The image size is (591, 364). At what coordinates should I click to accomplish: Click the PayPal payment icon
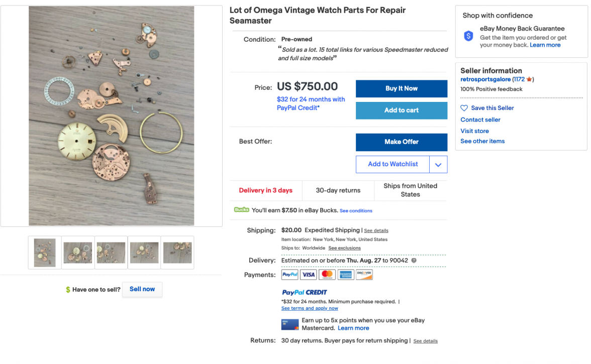click(290, 275)
